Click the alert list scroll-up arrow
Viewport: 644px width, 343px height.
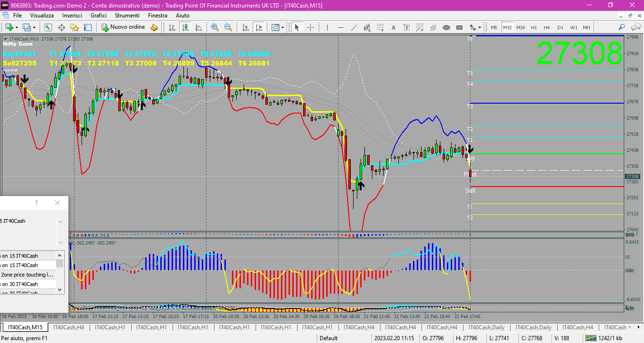coord(60,255)
